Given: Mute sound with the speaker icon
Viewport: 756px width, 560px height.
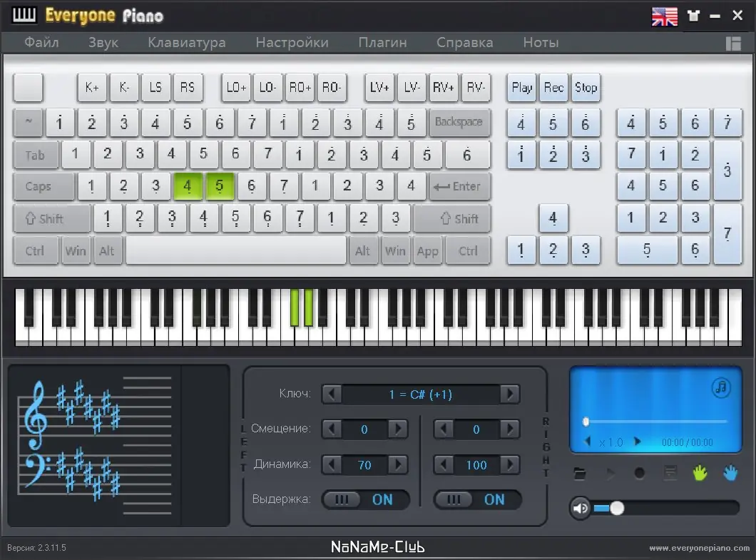Looking at the screenshot, I should (581, 508).
